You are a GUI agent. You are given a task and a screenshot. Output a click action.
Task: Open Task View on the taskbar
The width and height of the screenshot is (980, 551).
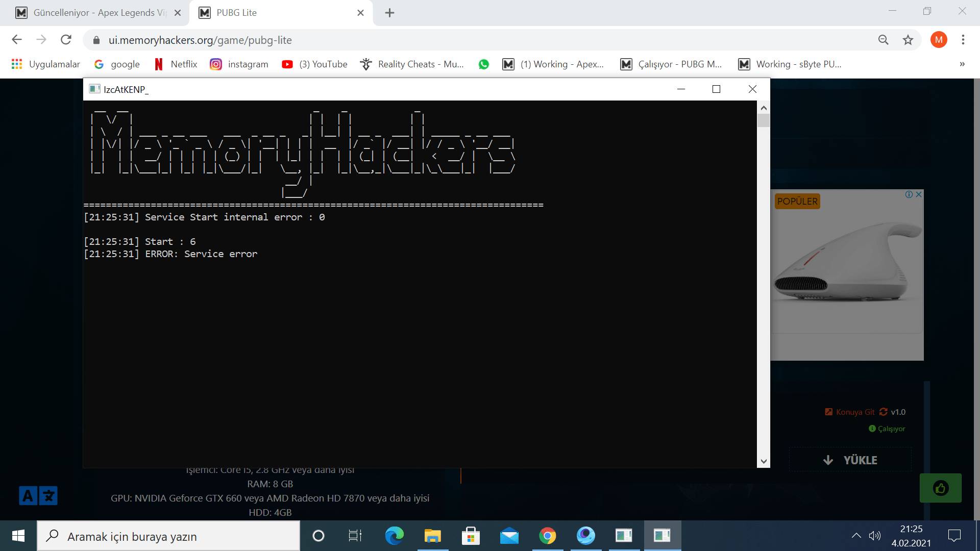pyautogui.click(x=355, y=536)
